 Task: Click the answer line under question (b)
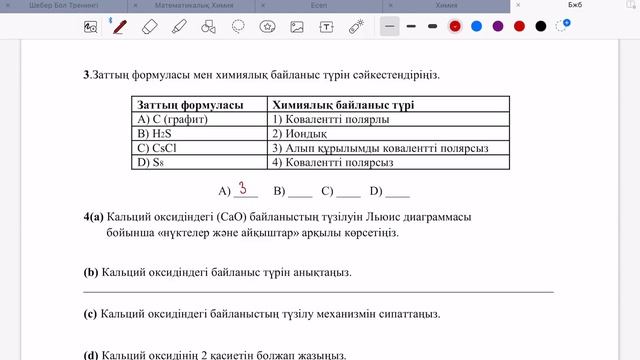[318, 292]
